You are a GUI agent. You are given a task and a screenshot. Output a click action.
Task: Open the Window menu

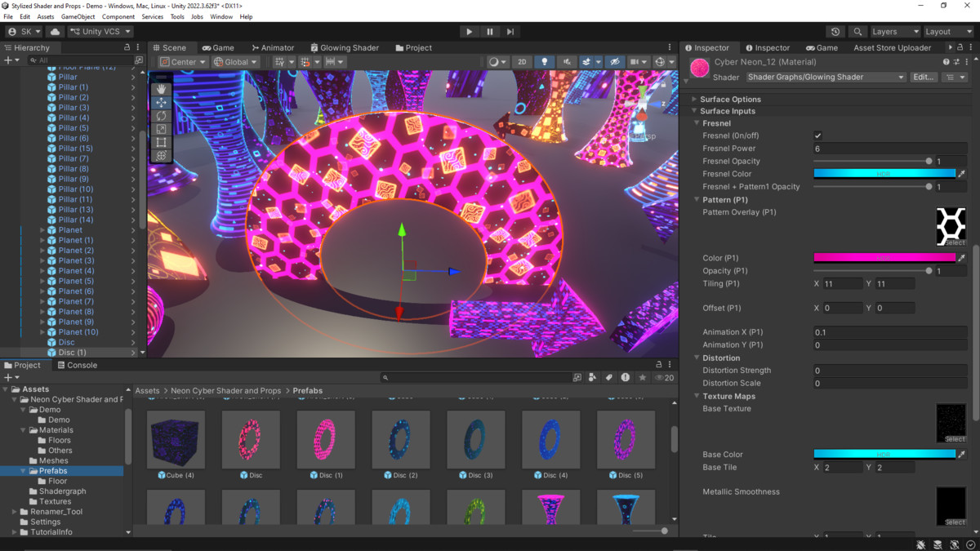coord(221,16)
